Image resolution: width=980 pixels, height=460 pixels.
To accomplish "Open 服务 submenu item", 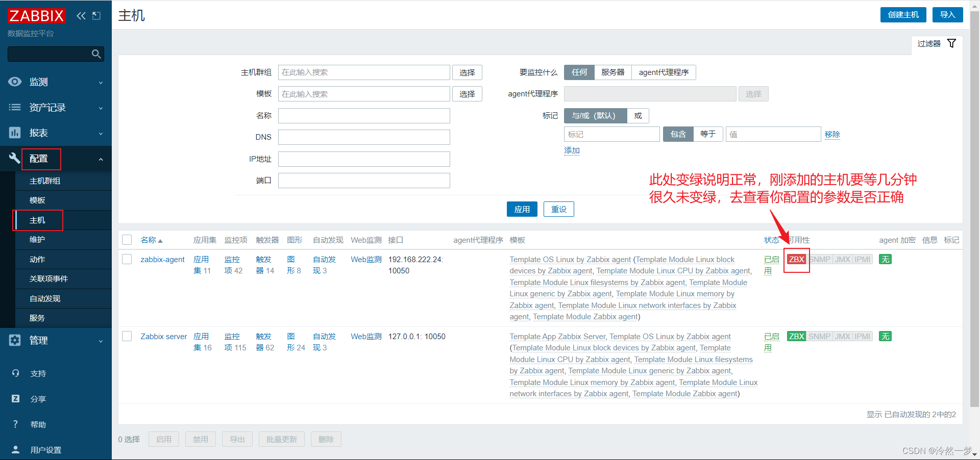I will pyautogui.click(x=63, y=318).
